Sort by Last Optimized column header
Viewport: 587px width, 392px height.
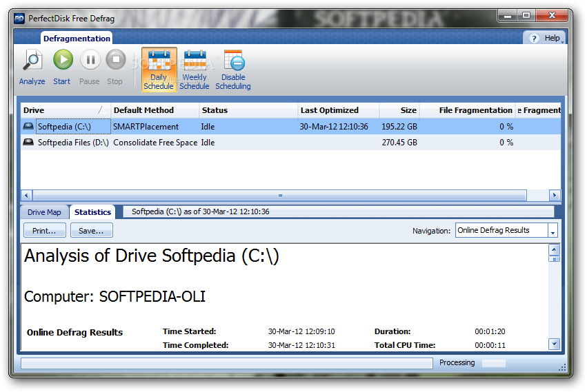point(339,110)
